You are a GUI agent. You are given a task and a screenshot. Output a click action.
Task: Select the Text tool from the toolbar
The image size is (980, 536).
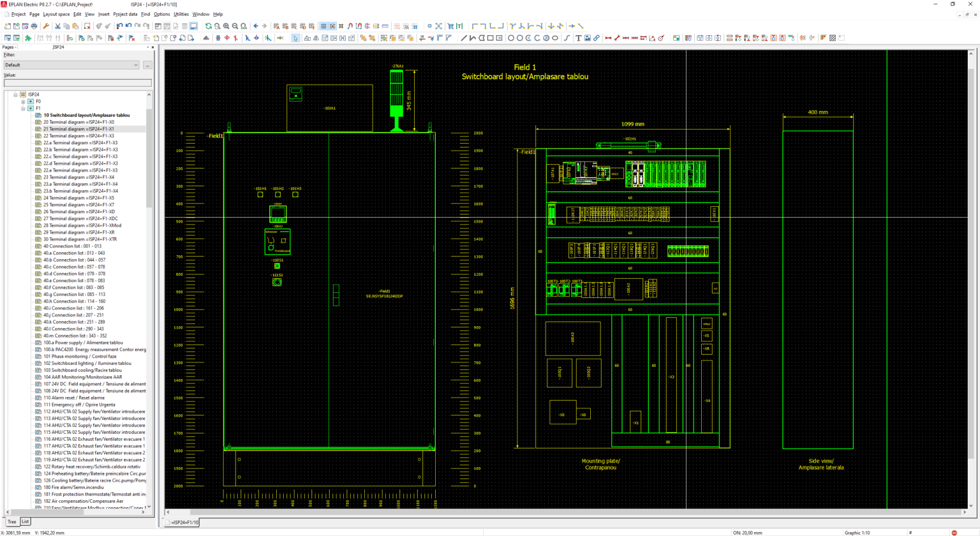pyautogui.click(x=578, y=38)
